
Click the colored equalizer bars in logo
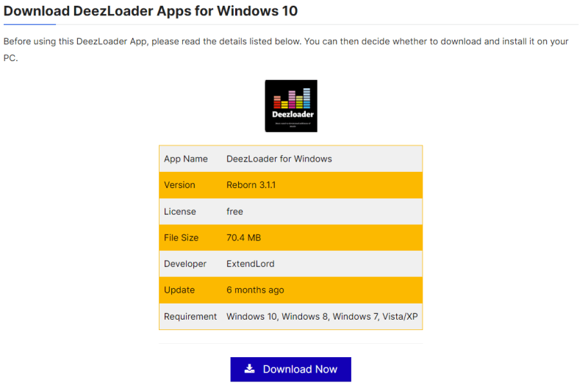click(x=291, y=98)
